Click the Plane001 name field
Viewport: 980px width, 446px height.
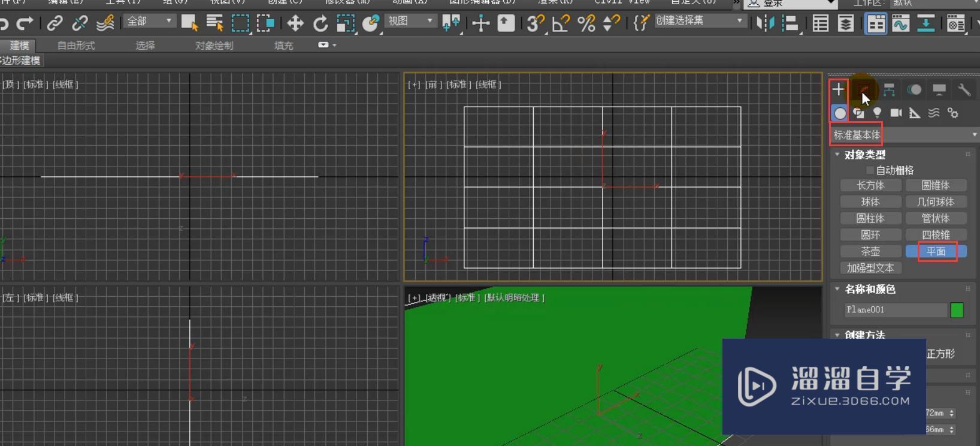click(896, 310)
